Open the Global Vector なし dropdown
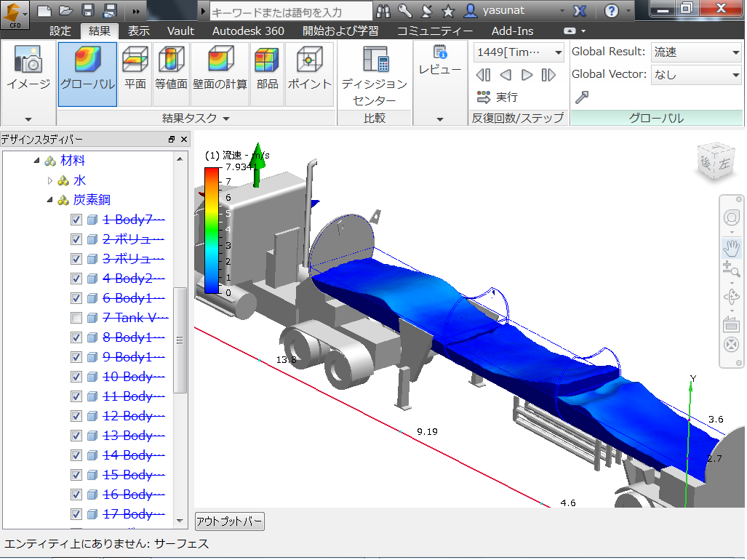This screenshot has height=560, width=747. click(x=695, y=74)
